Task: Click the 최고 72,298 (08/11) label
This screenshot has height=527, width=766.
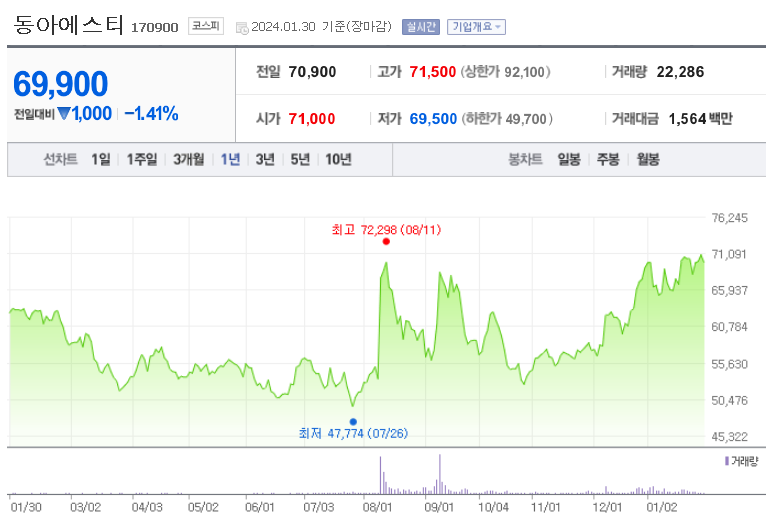Action: (386, 230)
